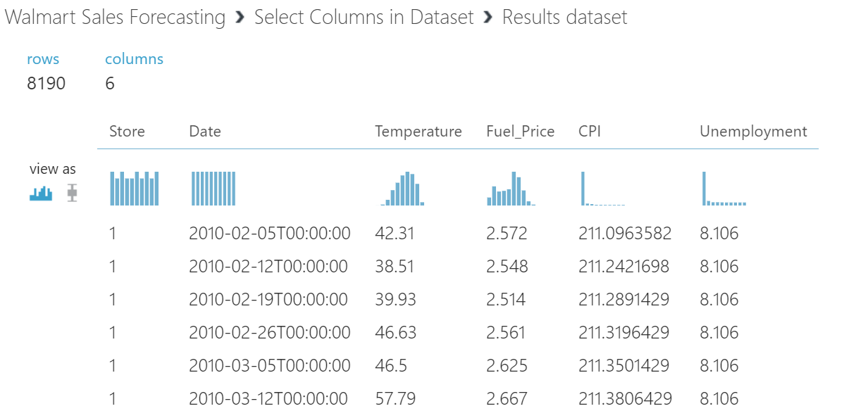Click CPI value 211.2421698

point(624,266)
